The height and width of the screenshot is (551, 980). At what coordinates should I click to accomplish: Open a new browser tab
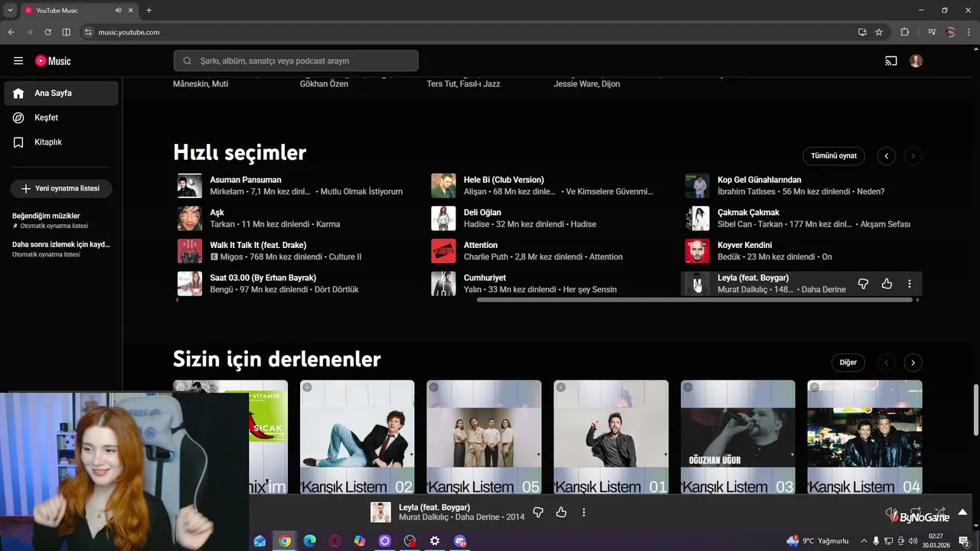click(x=149, y=10)
